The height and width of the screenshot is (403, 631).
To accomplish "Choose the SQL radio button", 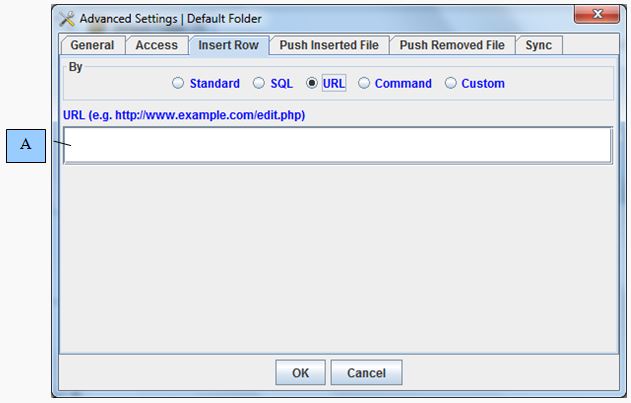I will pyautogui.click(x=259, y=84).
